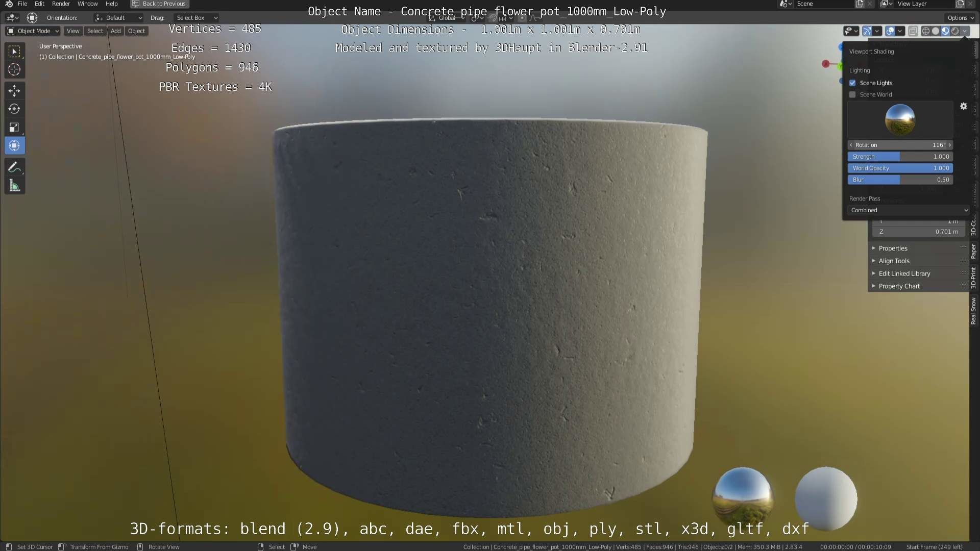980x551 pixels.
Task: Open the viewport Add menu
Action: (x=116, y=31)
